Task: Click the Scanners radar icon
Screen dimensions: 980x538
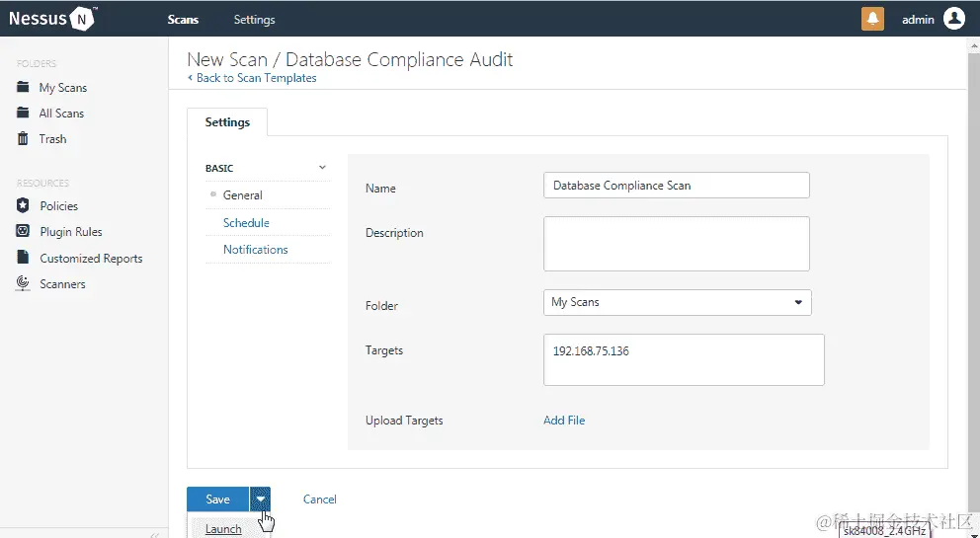Action: tap(23, 283)
